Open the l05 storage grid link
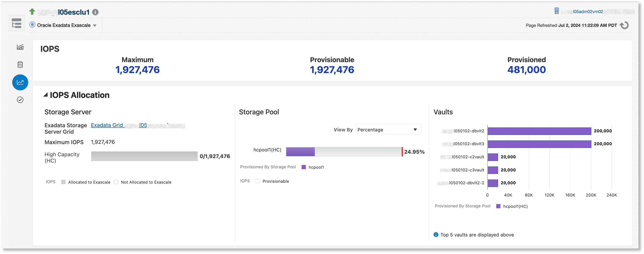Viewport: 644px width, 254px height. pyautogui.click(x=143, y=125)
